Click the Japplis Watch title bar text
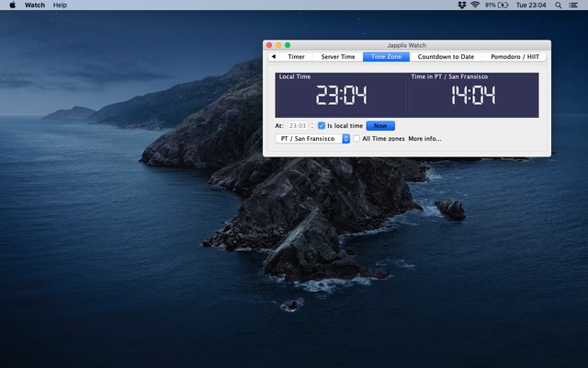 [406, 45]
